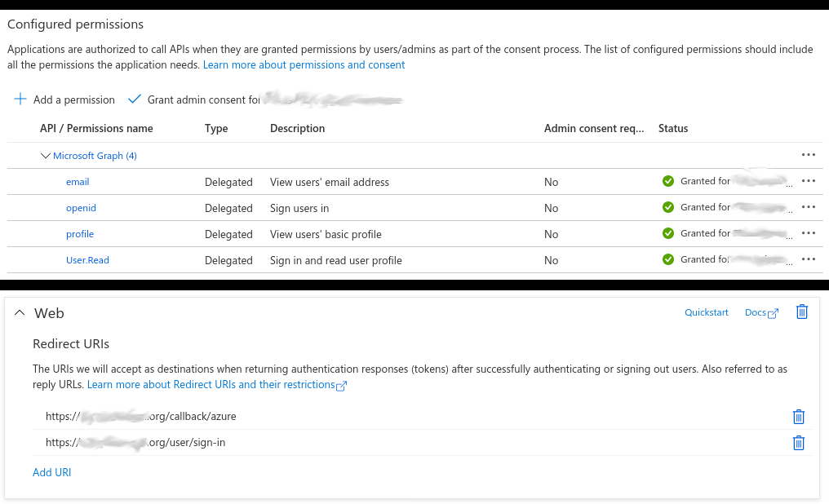
Task: Click the green granted status icon for openid
Action: click(668, 207)
